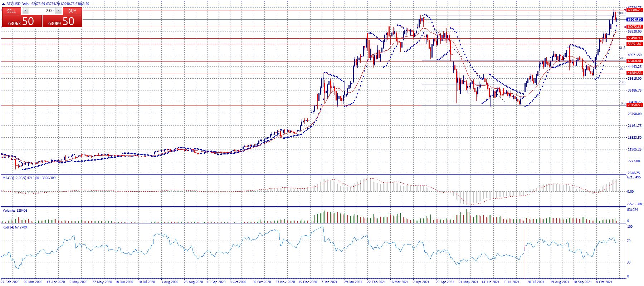The image size is (644, 286).
Task: Click the 39815.00 price scale value
Action: 634,79
